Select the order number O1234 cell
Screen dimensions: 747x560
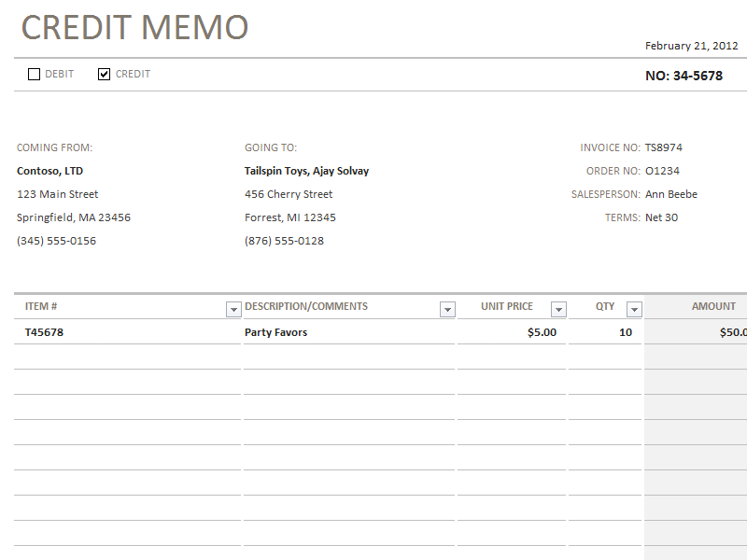pyautogui.click(x=662, y=171)
